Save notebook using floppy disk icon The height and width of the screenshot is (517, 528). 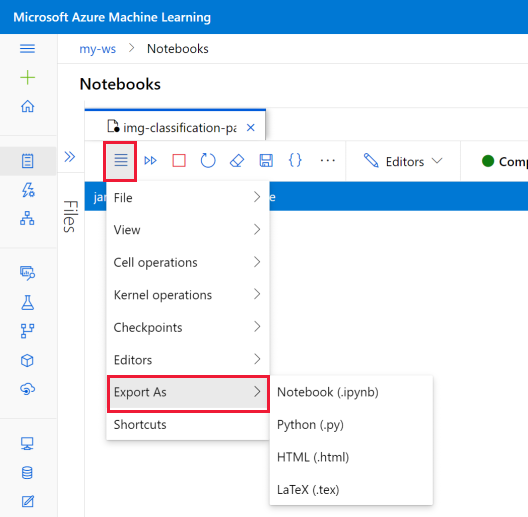(266, 161)
